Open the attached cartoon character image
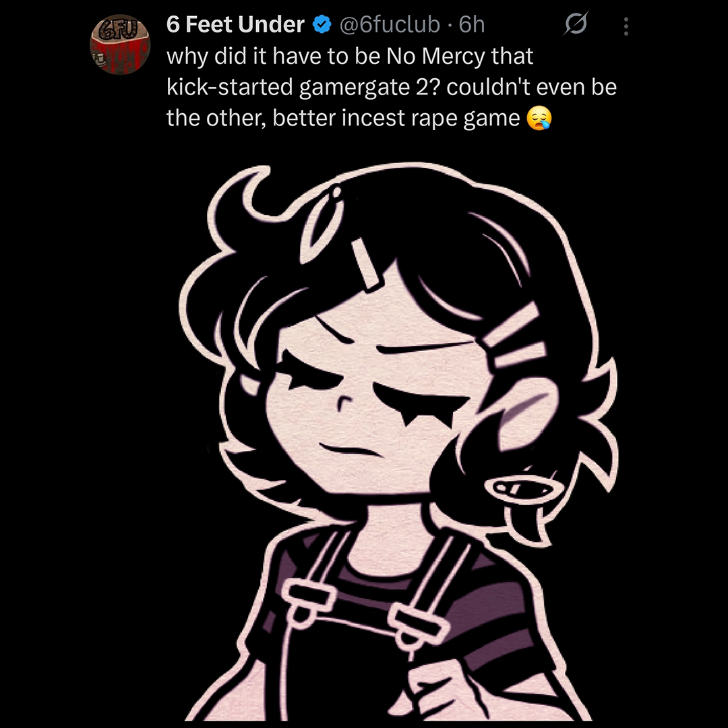This screenshot has width=728, height=728. coord(398,441)
